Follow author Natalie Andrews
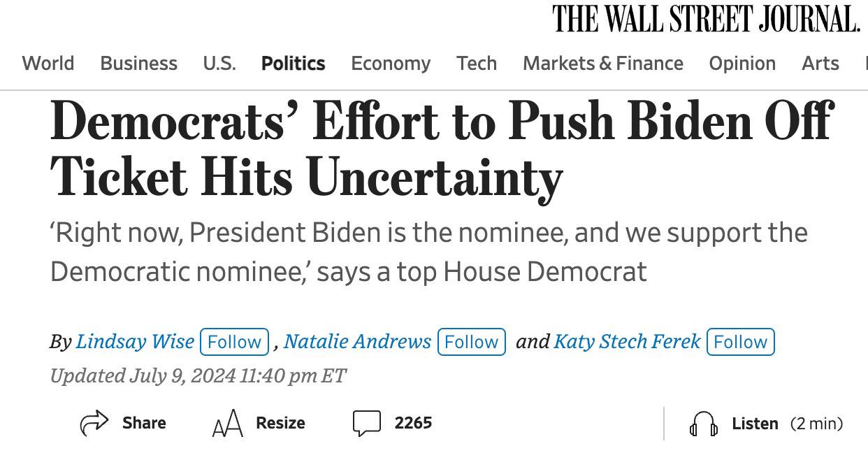Viewport: 868px width, 474px height. 471,342
